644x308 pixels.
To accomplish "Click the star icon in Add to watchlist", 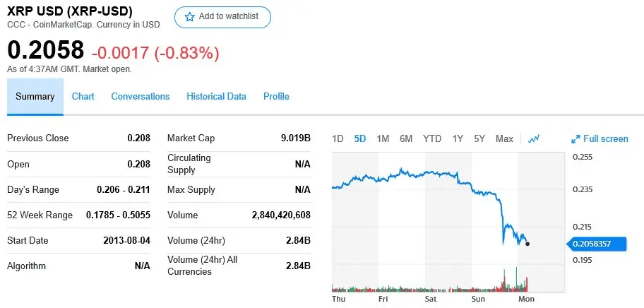I will click(189, 17).
